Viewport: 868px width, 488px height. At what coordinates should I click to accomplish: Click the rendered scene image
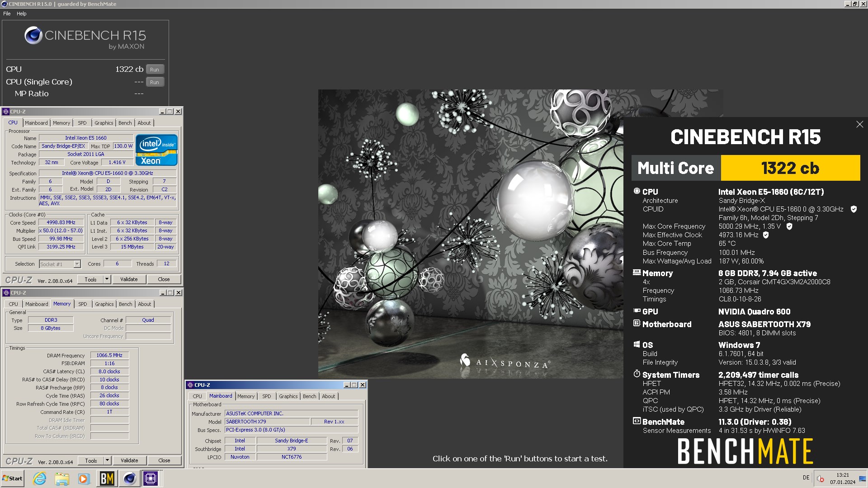click(x=470, y=234)
